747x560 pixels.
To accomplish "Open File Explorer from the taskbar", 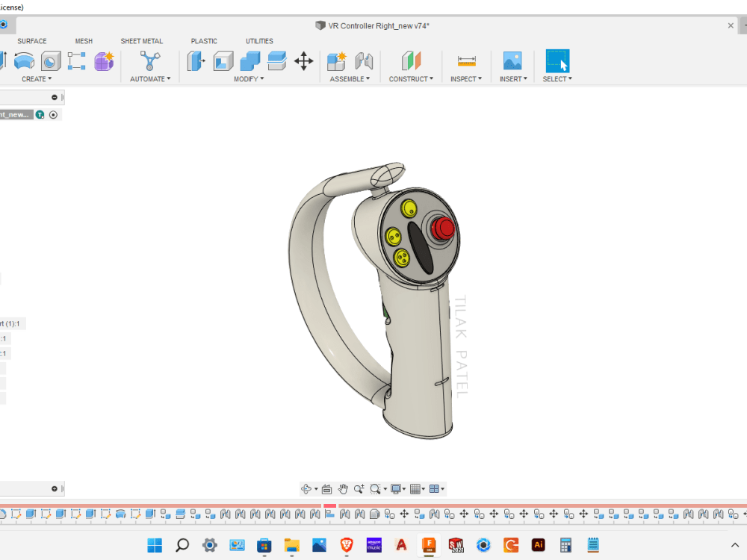I will (x=291, y=545).
